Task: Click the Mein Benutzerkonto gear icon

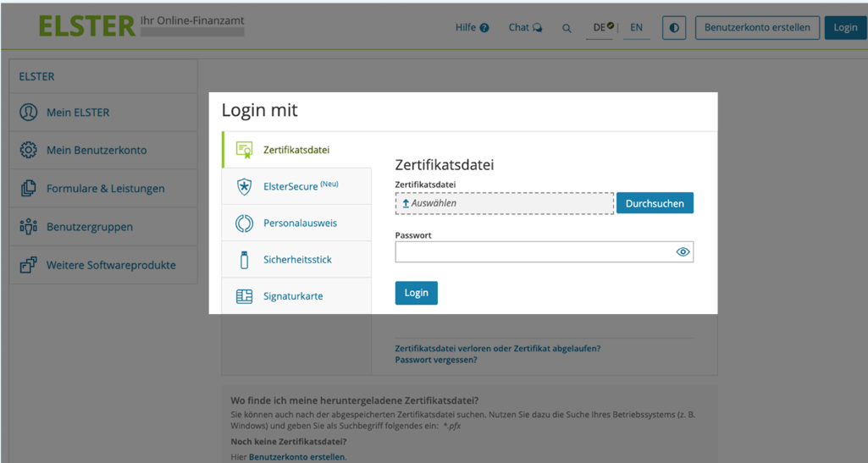Action: tap(28, 150)
